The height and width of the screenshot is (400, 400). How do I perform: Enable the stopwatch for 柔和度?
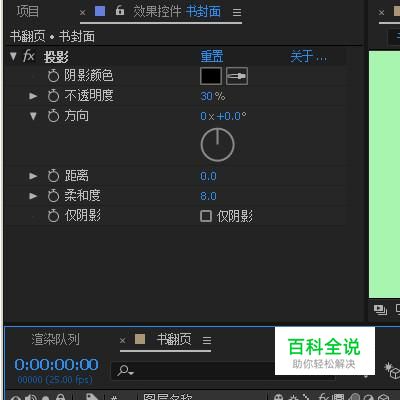pos(53,196)
